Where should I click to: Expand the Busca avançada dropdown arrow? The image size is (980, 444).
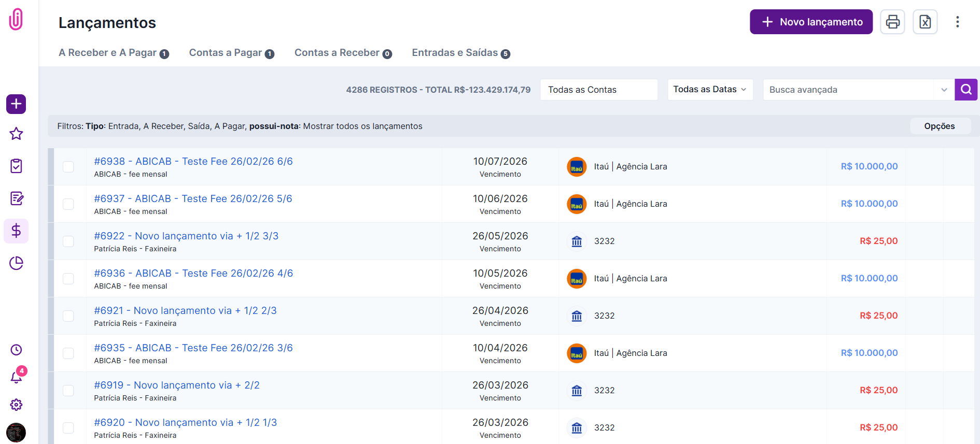pos(944,90)
